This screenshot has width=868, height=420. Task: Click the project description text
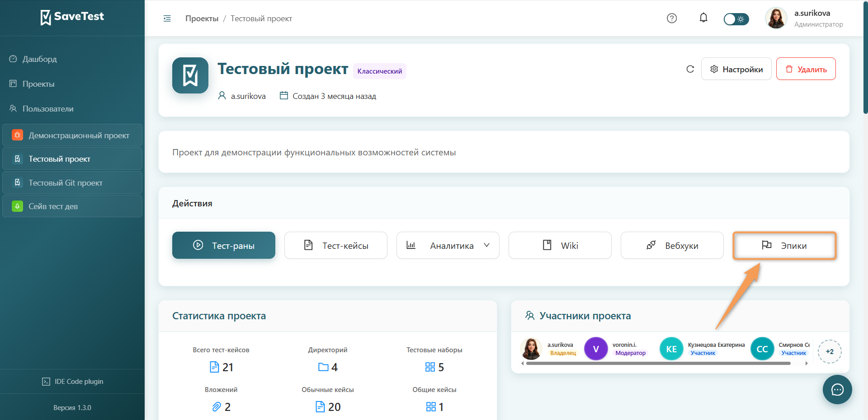click(x=314, y=153)
